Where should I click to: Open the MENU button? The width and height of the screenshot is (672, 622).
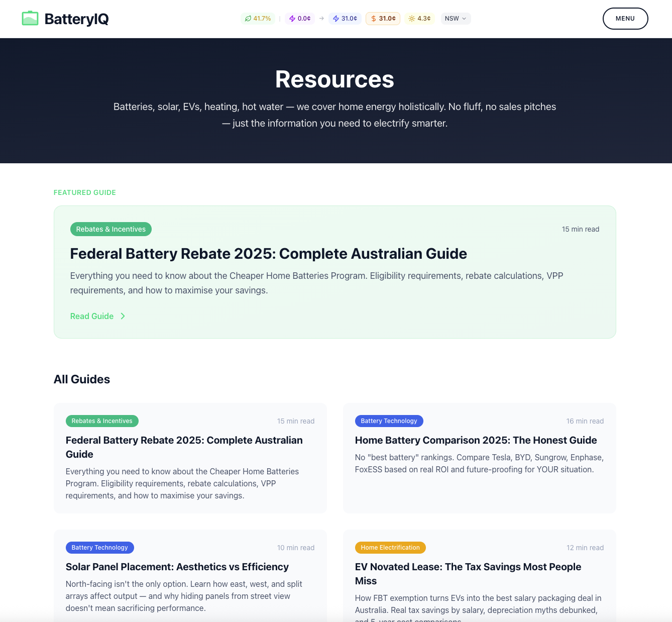point(625,18)
